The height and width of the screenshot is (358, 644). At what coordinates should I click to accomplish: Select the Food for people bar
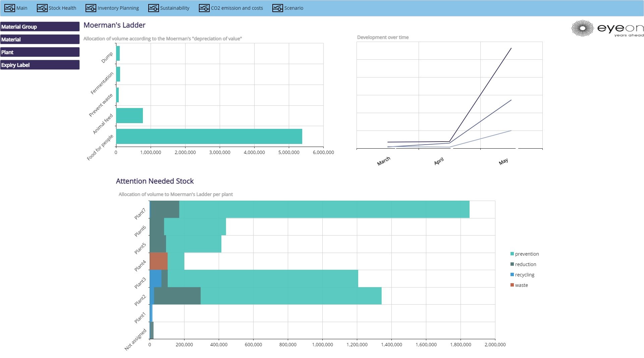[209, 137]
